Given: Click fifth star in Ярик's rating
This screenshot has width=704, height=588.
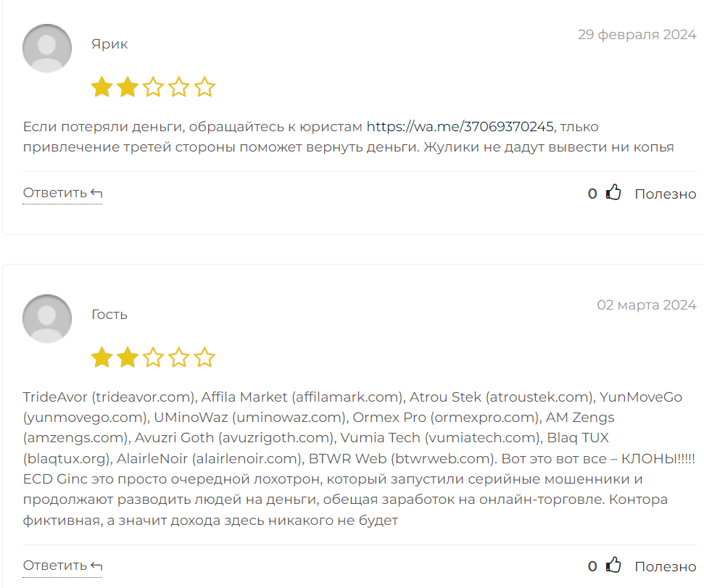Looking at the screenshot, I should (204, 86).
